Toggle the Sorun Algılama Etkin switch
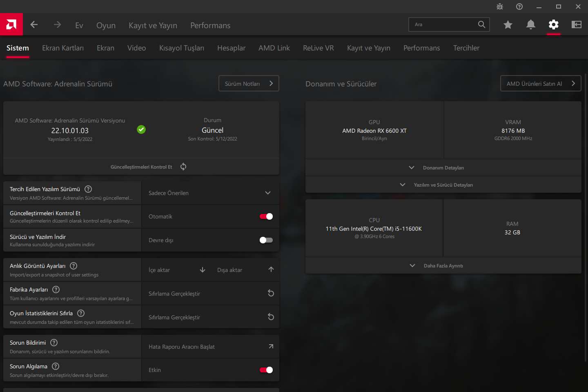This screenshot has width=588, height=392. (266, 370)
